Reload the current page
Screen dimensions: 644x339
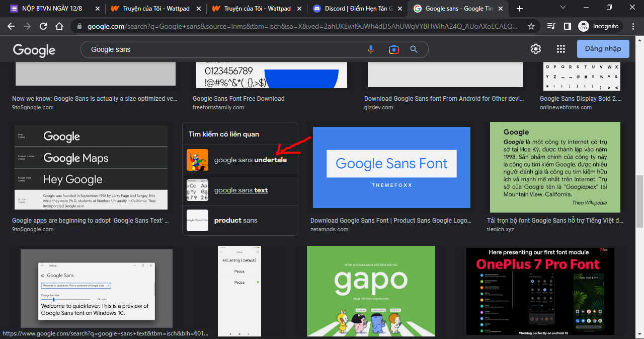[x=43, y=26]
